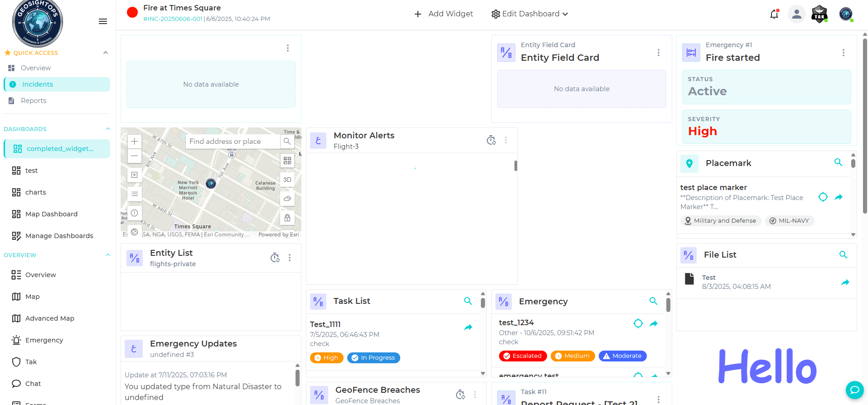Click the Add Widget button
The width and height of the screenshot is (868, 405).
click(x=443, y=14)
